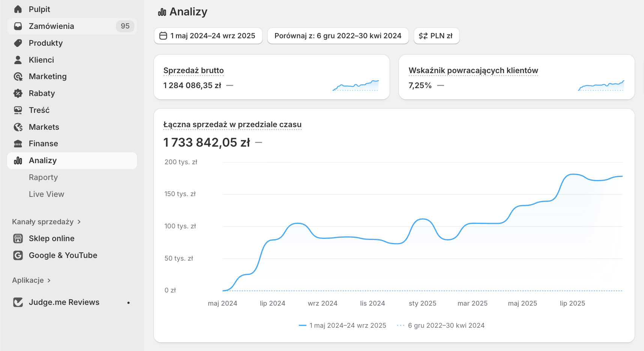Open the PLN zł currency selector
This screenshot has height=351, width=644.
(436, 36)
